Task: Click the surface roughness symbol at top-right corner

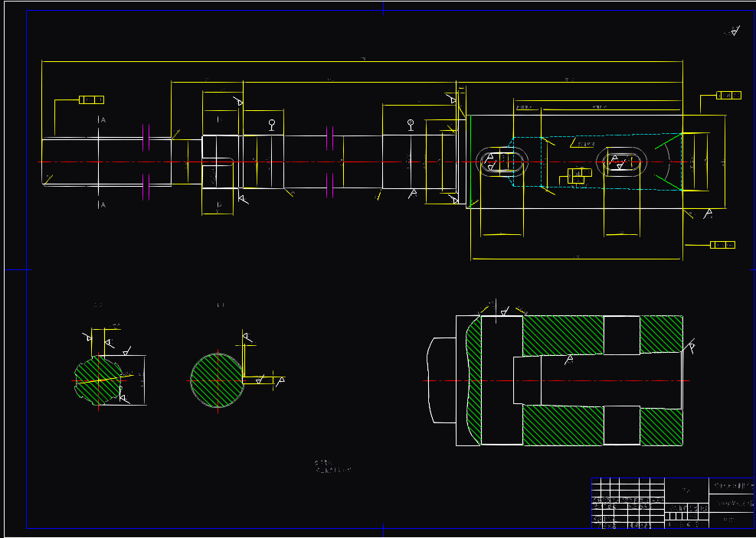Action: tap(733, 32)
